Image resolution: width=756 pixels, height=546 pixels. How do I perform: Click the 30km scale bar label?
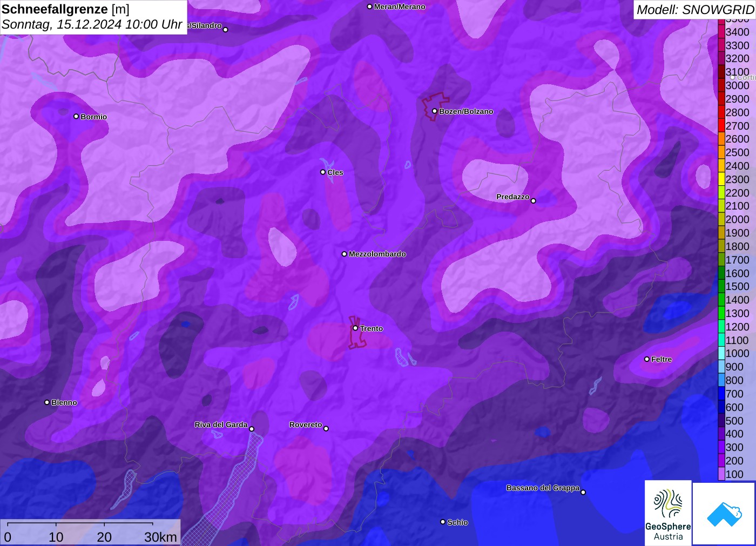[160, 537]
